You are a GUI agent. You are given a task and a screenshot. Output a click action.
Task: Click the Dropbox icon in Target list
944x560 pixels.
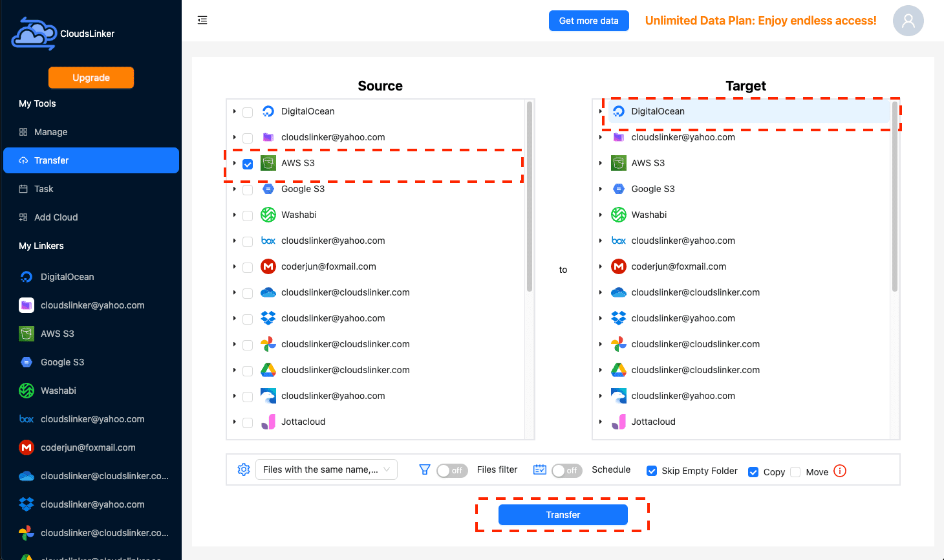[619, 318]
